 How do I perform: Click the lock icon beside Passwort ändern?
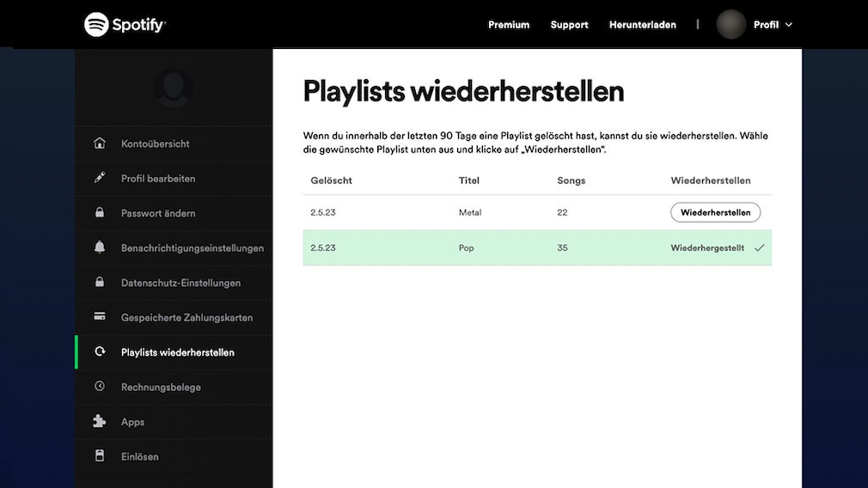(100, 213)
